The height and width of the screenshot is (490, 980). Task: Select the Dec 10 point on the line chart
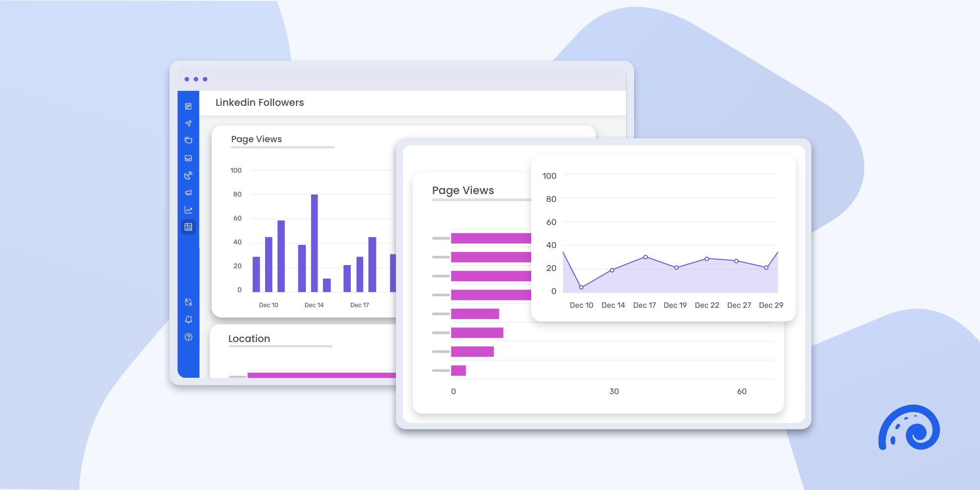click(581, 288)
